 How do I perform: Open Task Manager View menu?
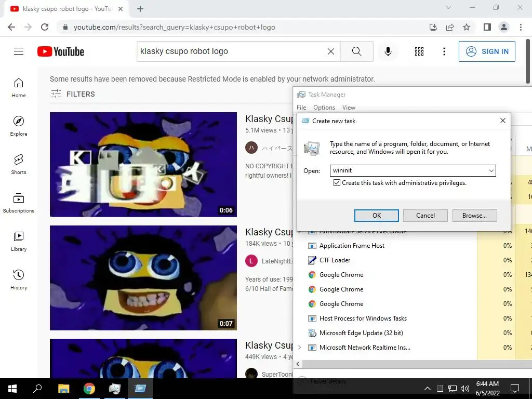click(x=349, y=108)
